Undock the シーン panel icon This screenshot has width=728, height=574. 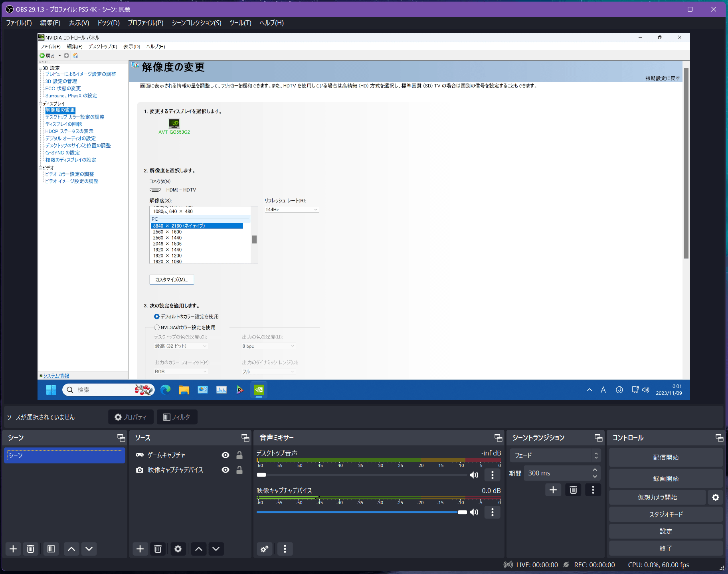121,438
